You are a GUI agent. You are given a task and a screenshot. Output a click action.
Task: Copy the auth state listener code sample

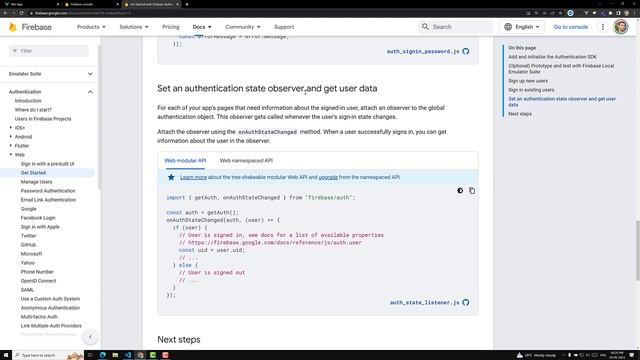[x=472, y=191]
